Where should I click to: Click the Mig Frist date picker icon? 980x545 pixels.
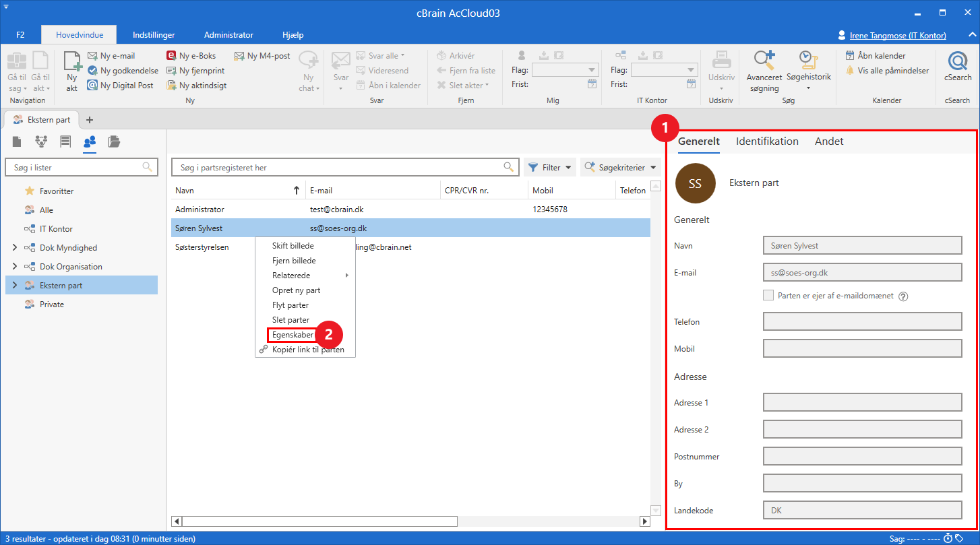[592, 84]
